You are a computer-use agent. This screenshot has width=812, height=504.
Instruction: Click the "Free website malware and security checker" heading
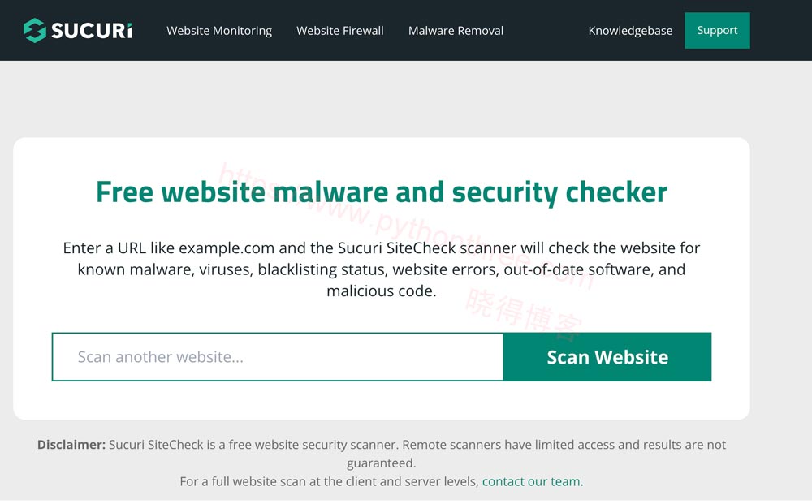382,192
